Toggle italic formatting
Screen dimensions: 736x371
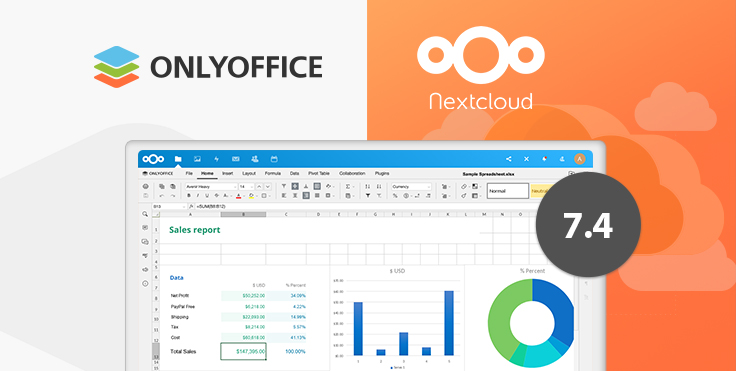pyautogui.click(x=198, y=196)
